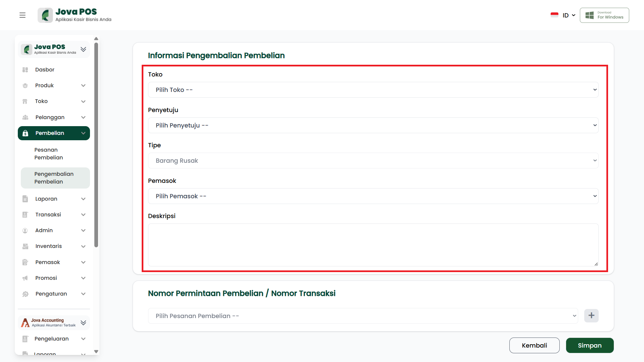644x362 pixels.
Task: Click the Simpan button
Action: coord(590,346)
